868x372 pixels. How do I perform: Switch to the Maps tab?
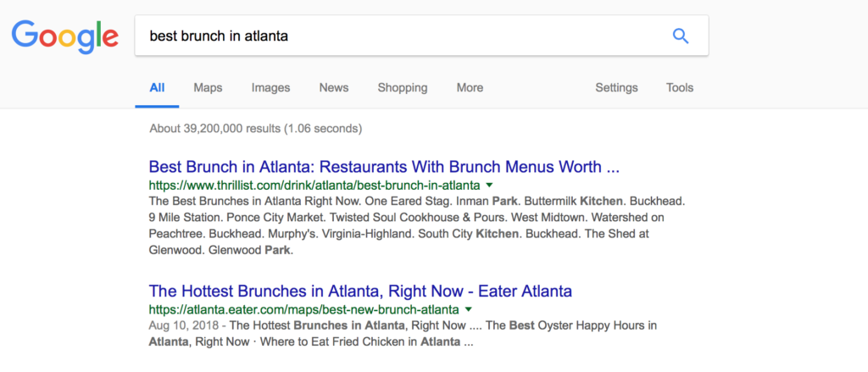coord(209,87)
